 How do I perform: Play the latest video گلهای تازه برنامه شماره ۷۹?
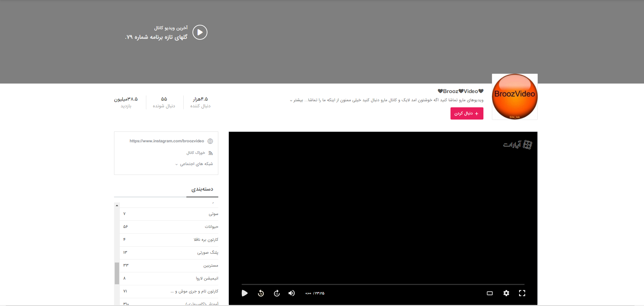pos(200,32)
